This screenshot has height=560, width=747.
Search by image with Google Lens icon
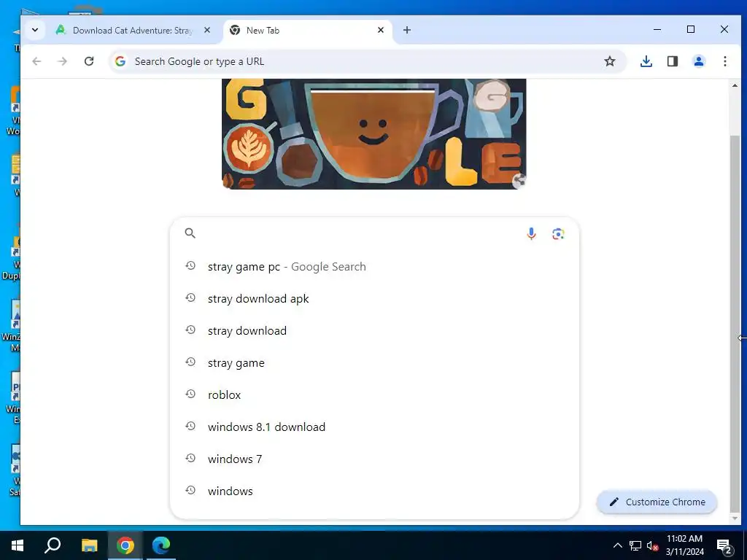[x=558, y=234]
